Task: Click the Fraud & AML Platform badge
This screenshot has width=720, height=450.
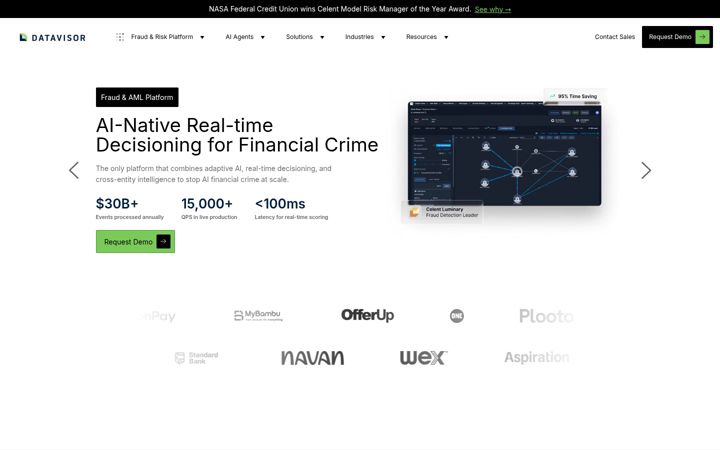Action: pyautogui.click(x=137, y=97)
